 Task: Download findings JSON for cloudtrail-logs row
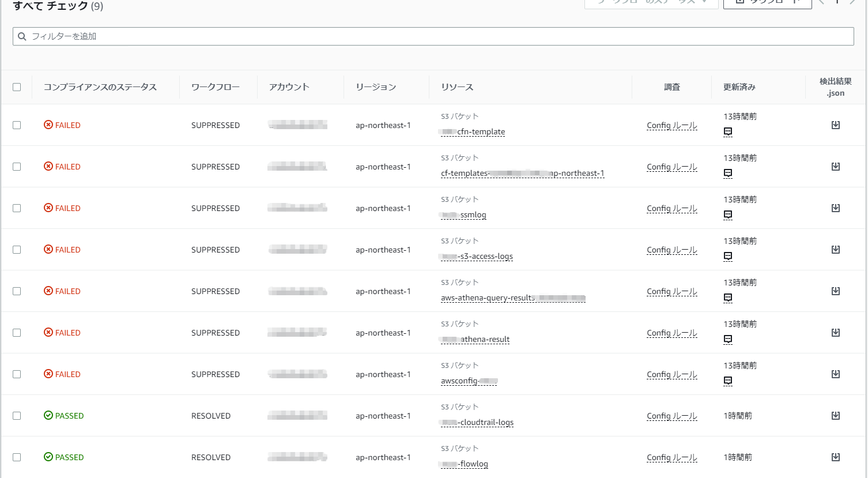tap(836, 416)
